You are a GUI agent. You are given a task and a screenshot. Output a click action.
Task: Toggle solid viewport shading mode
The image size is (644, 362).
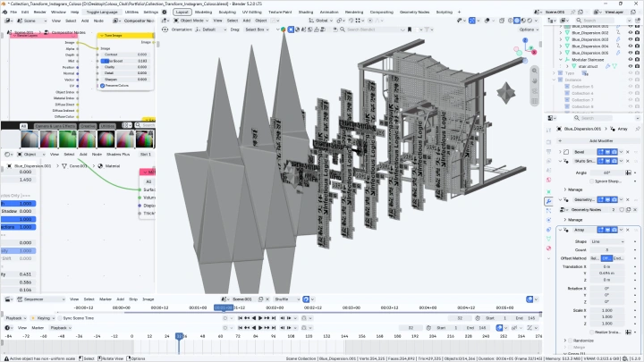517,20
